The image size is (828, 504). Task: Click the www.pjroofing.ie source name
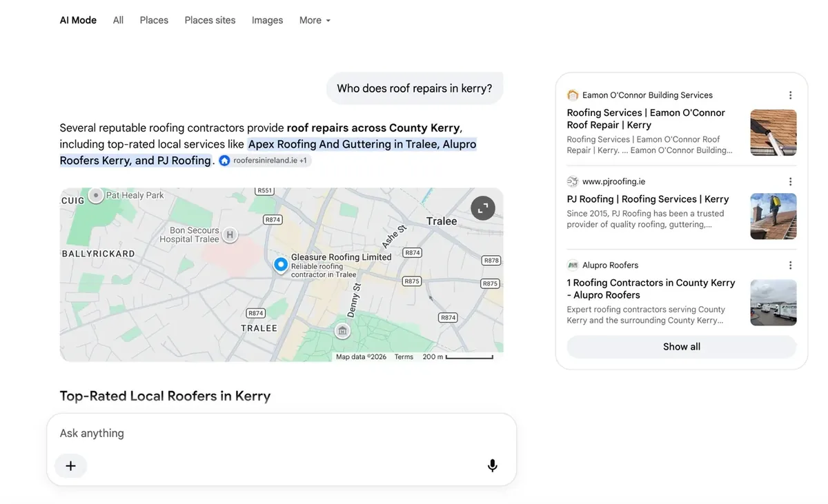tap(613, 182)
